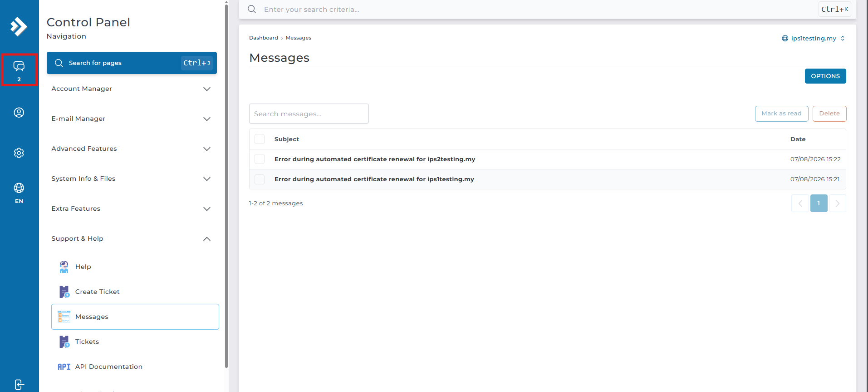Viewport: 868px width, 392px height.
Task: Click the Messages menu icon
Action: [64, 317]
